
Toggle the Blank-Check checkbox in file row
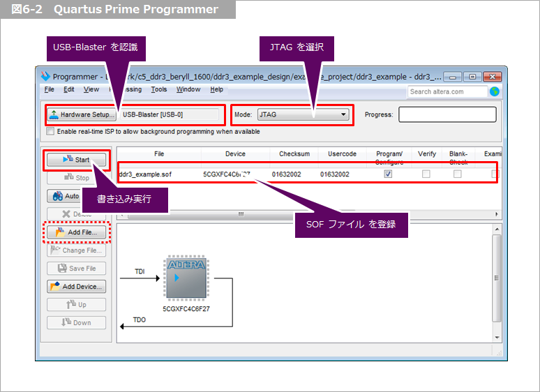(458, 174)
